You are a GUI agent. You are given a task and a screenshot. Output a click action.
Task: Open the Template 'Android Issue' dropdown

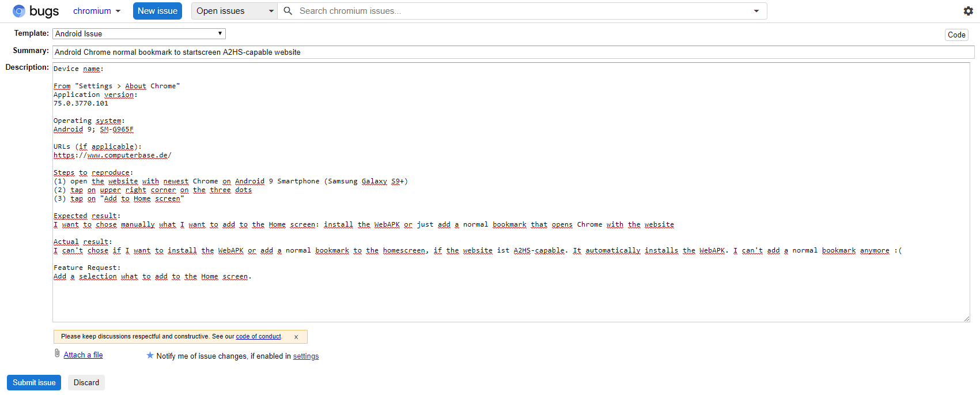coord(139,33)
